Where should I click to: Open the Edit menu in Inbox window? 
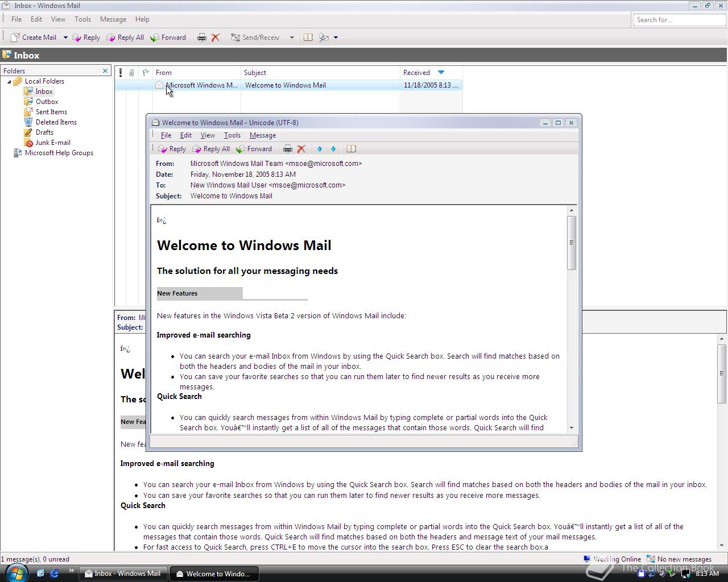tap(36, 19)
